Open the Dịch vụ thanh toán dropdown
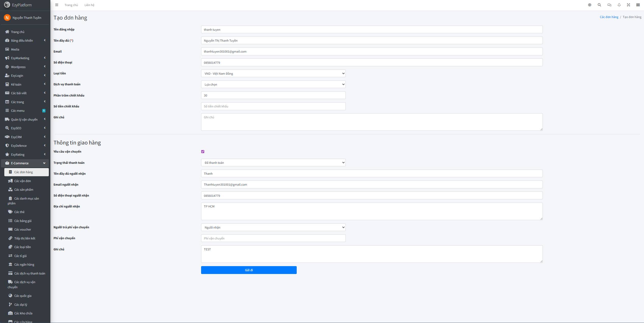Screen dimensions: 644x323 pos(273,84)
